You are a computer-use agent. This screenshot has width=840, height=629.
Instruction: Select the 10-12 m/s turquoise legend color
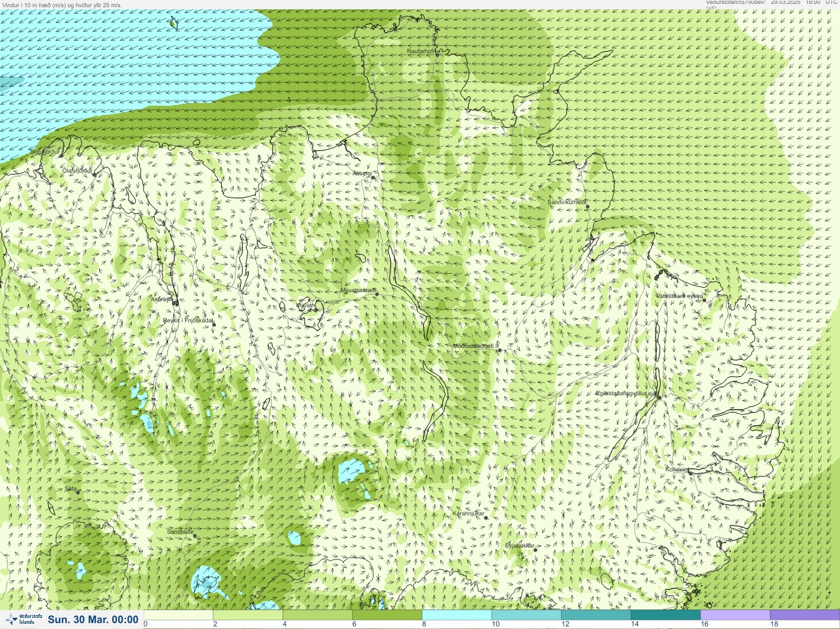[526, 615]
